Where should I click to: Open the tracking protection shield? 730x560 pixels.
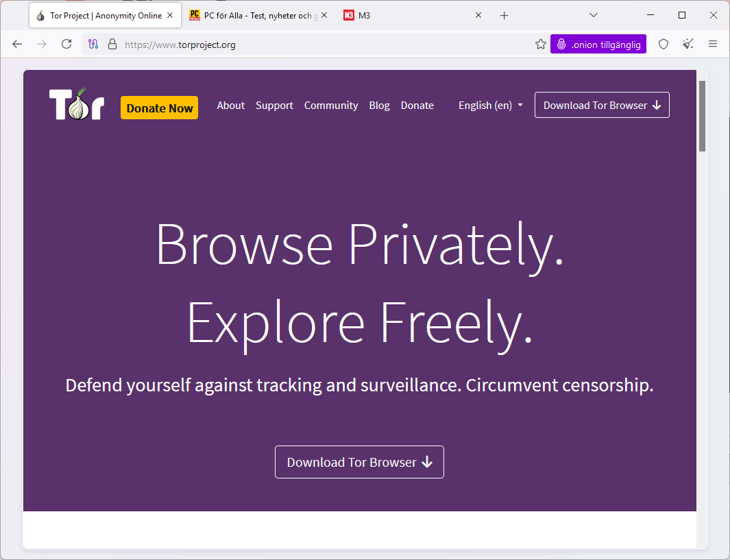click(663, 44)
